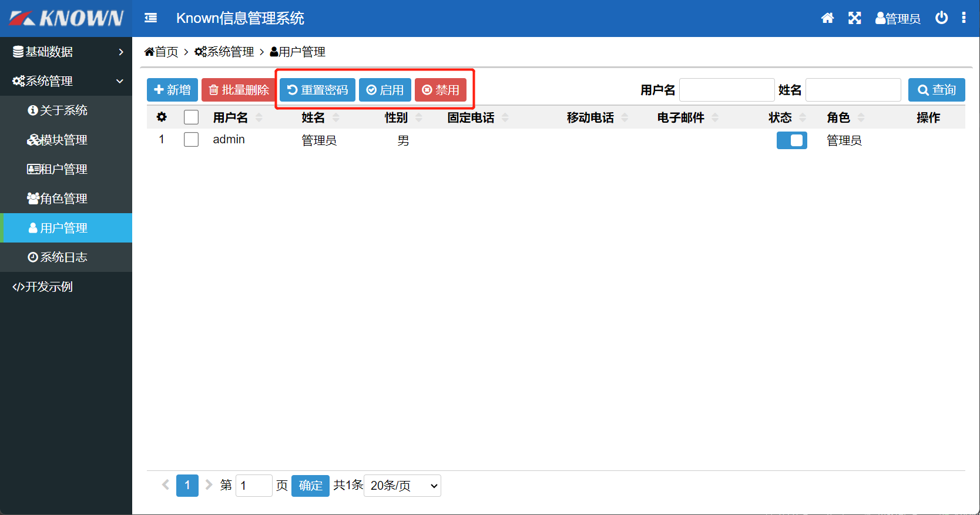The width and height of the screenshot is (980, 515).
Task: Expand 基础数据 menu
Action: pyautogui.click(x=66, y=52)
